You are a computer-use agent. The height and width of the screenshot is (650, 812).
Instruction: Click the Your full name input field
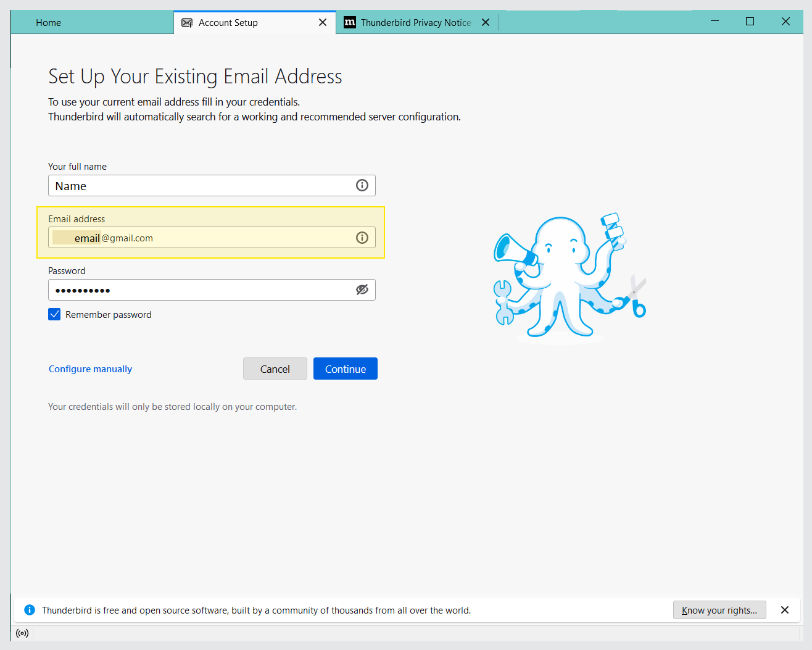(212, 185)
